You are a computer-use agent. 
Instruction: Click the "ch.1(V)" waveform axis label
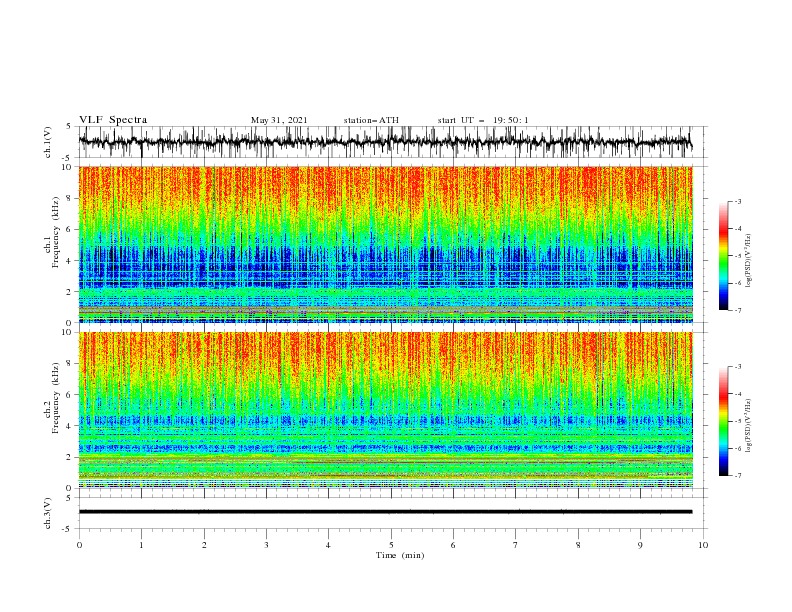pos(48,142)
